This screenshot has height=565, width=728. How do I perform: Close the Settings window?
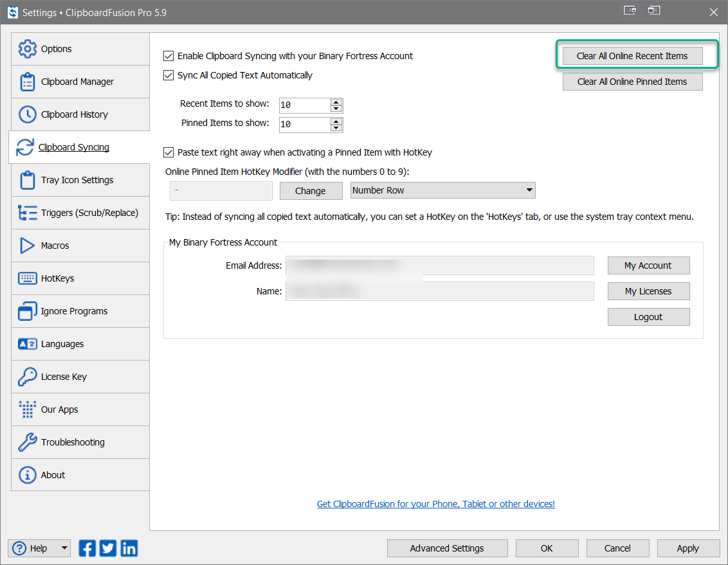tap(714, 12)
